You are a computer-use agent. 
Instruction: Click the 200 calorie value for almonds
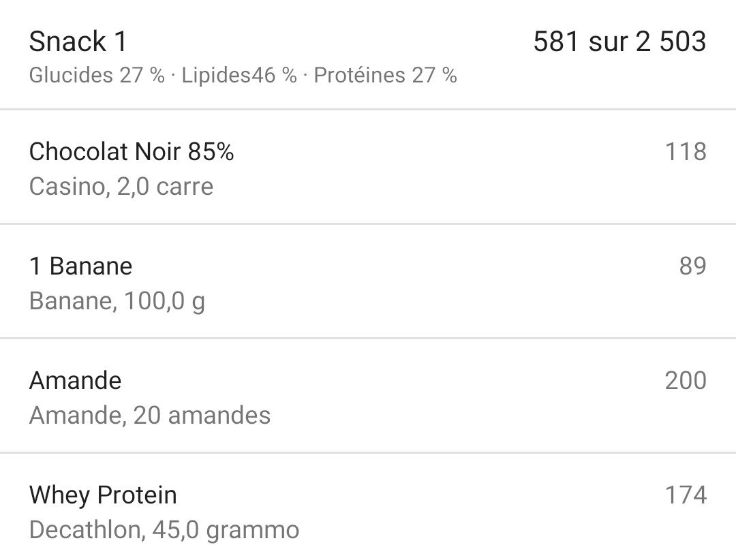(x=685, y=380)
